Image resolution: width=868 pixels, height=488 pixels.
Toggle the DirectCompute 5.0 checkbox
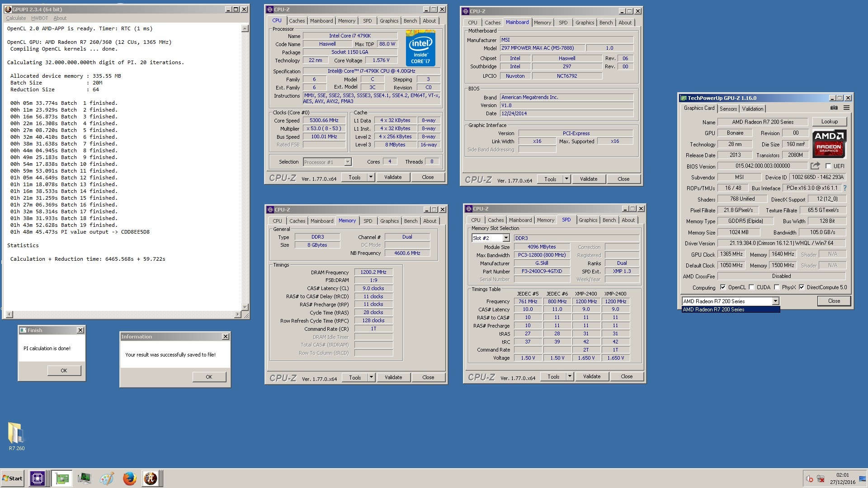tap(802, 287)
